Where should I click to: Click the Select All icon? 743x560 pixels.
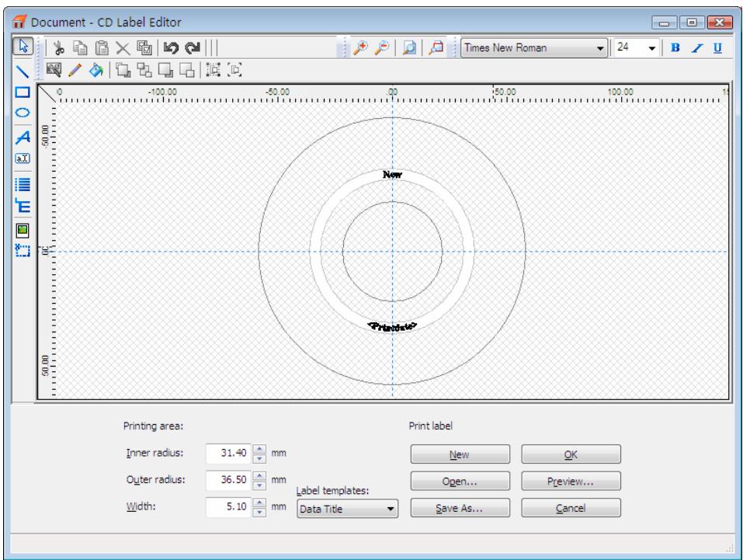click(144, 48)
